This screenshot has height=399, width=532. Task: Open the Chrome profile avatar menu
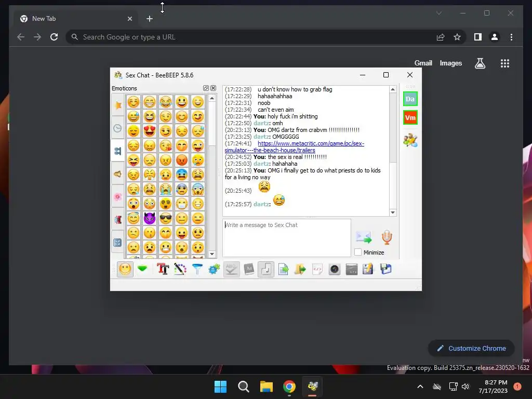(x=495, y=37)
